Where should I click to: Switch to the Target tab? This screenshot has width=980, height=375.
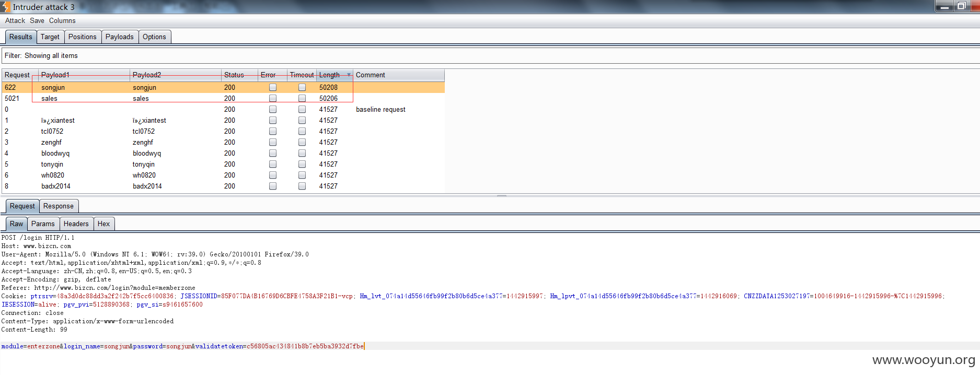point(50,37)
